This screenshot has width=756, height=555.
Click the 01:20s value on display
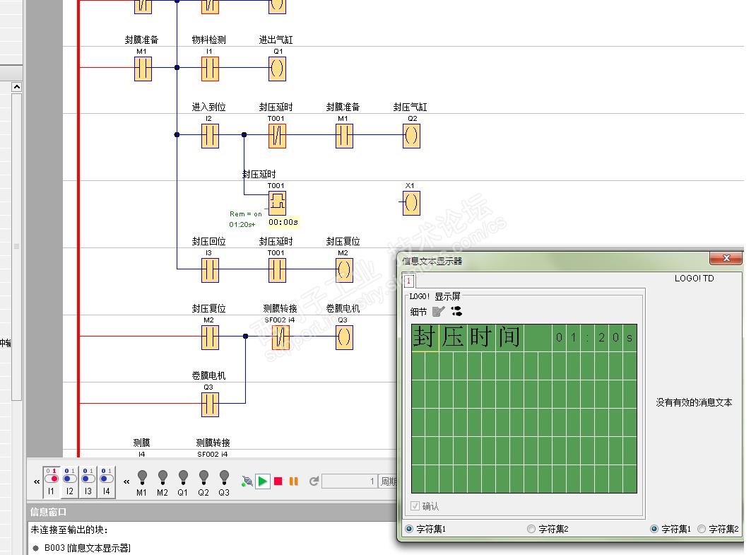coord(594,337)
